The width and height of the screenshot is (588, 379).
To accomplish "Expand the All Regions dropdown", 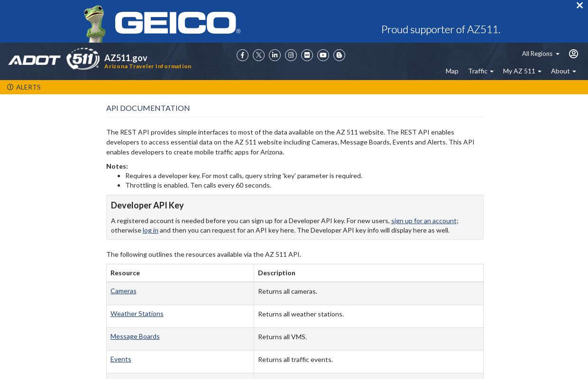I will pyautogui.click(x=541, y=54).
